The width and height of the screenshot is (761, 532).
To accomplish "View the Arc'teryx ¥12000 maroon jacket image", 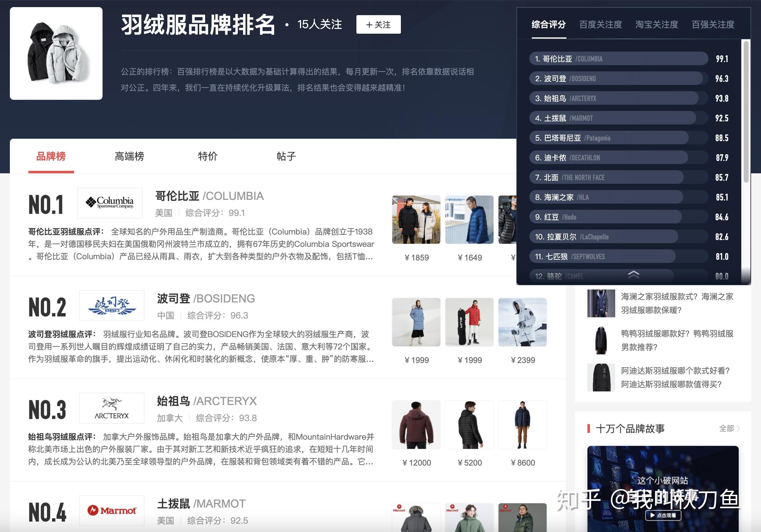I will coord(416,424).
